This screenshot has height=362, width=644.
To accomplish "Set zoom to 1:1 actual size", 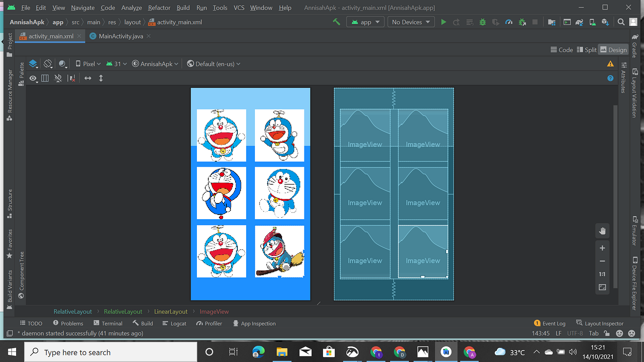I will pyautogui.click(x=602, y=274).
